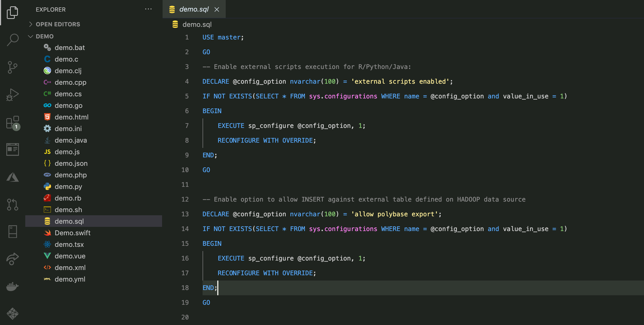The height and width of the screenshot is (325, 644).
Task: Open the Source Control view
Action: (12, 67)
